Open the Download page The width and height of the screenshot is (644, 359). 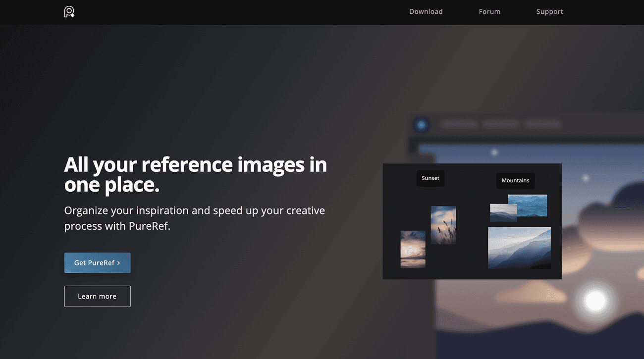tap(426, 11)
